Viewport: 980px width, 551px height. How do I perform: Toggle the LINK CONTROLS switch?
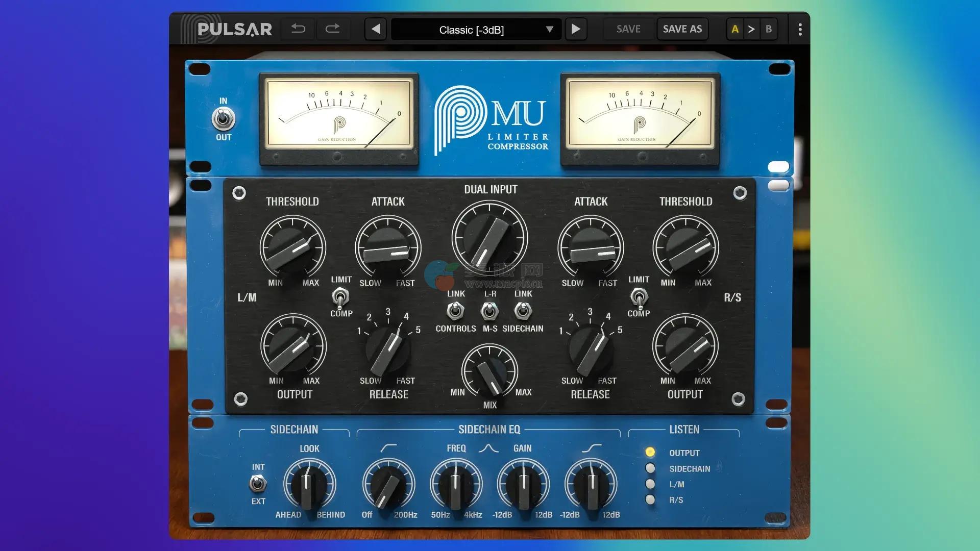coord(455,311)
